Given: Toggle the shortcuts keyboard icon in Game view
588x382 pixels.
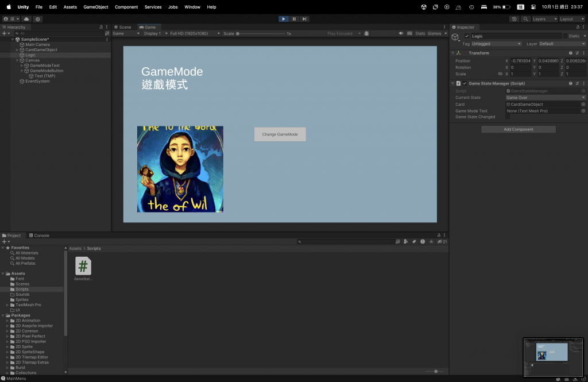Looking at the screenshot, I should click(409, 33).
